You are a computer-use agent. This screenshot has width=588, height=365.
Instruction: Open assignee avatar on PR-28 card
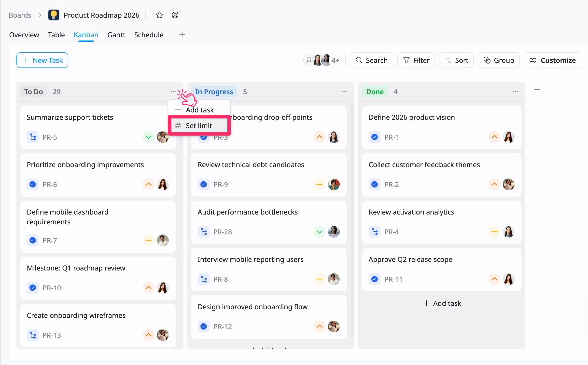(334, 232)
